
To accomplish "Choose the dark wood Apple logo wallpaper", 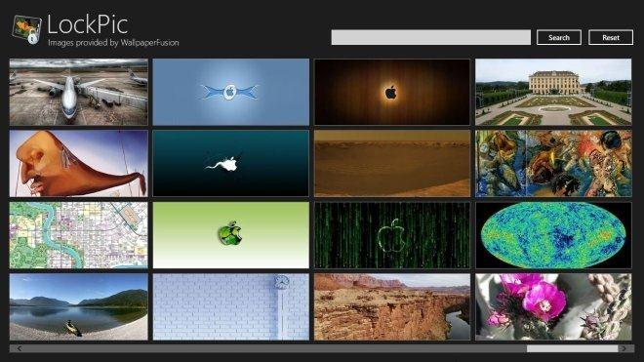I will (x=392, y=92).
